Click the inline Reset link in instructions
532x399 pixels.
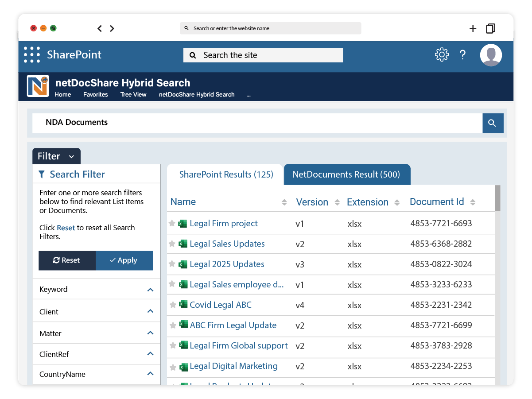(66, 228)
